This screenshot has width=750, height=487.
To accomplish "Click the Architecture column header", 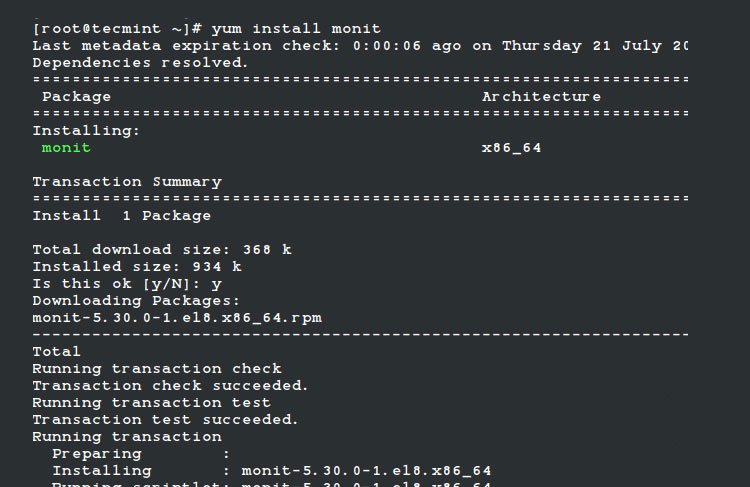I will [541, 97].
